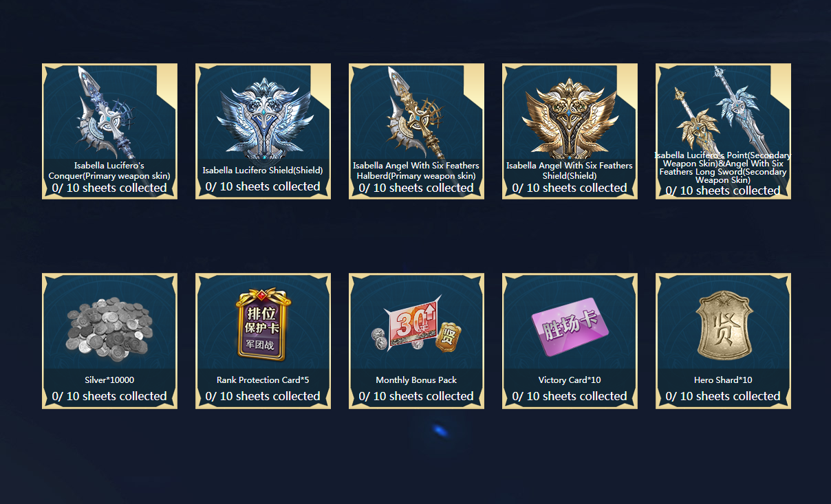The image size is (831, 504).
Task: Click Isabella Angel With Six Feathers Shield label
Action: click(570, 171)
